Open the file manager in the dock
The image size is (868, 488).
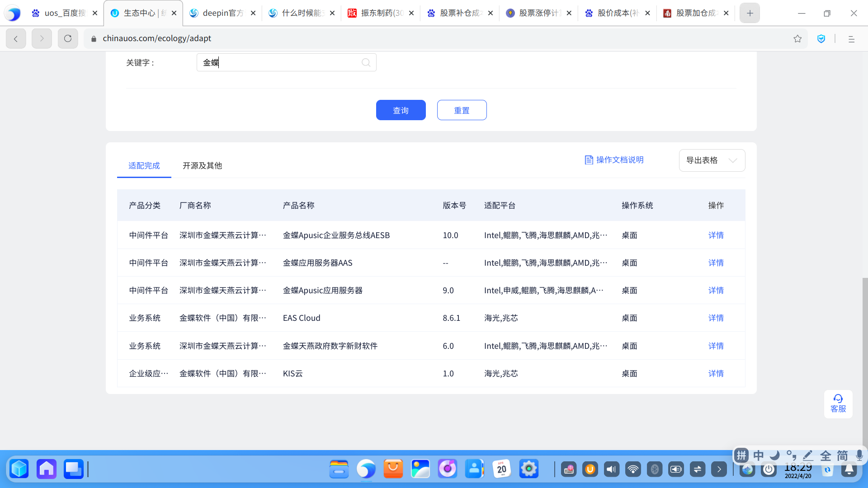click(339, 469)
